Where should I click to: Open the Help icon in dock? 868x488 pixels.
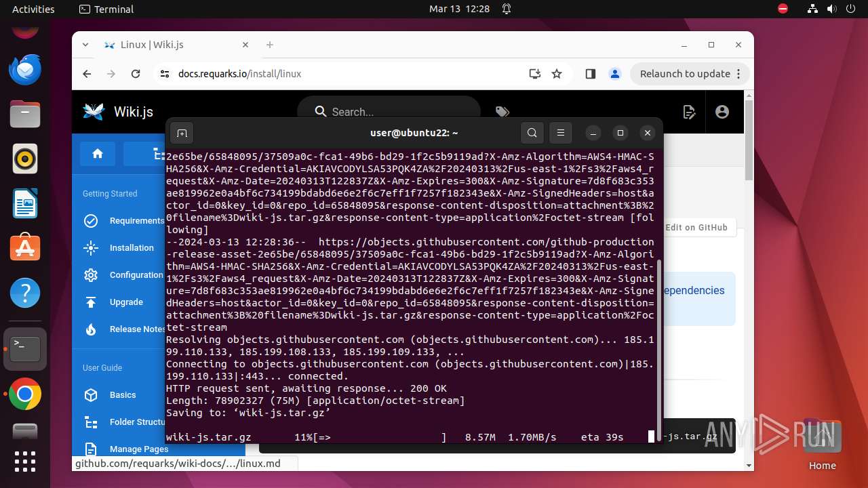point(25,293)
